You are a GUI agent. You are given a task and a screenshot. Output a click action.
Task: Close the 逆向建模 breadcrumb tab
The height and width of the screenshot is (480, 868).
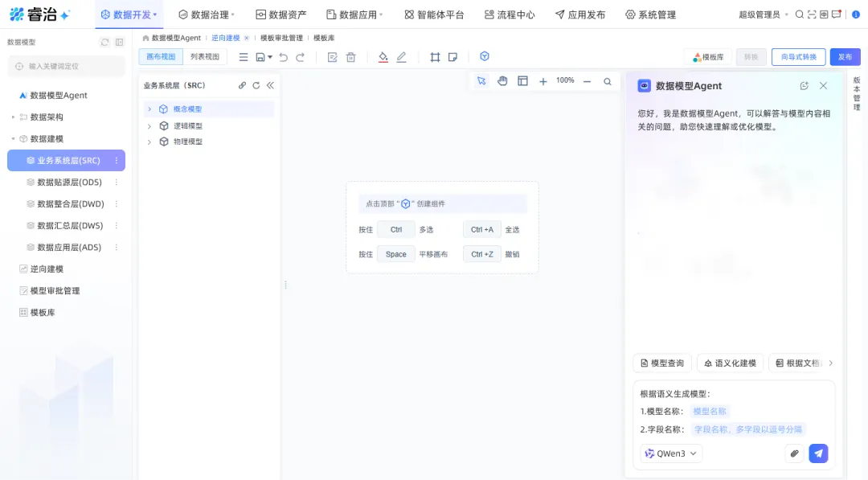(247, 38)
